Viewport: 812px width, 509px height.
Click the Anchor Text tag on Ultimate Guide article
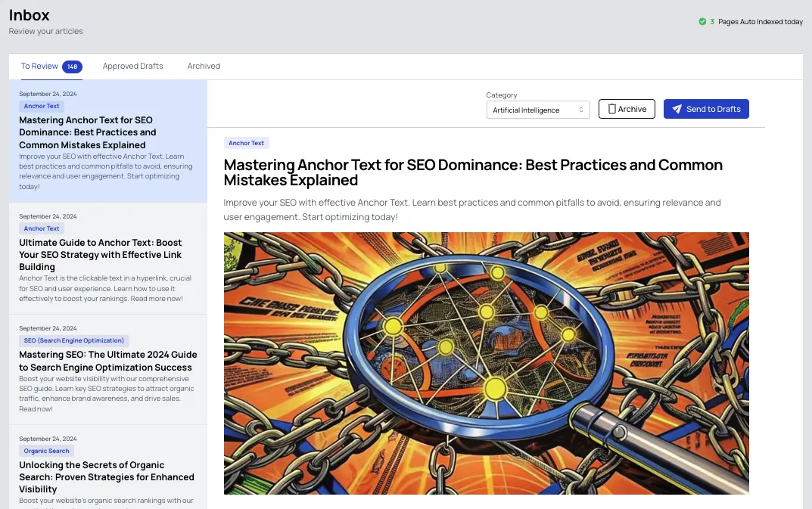(42, 228)
